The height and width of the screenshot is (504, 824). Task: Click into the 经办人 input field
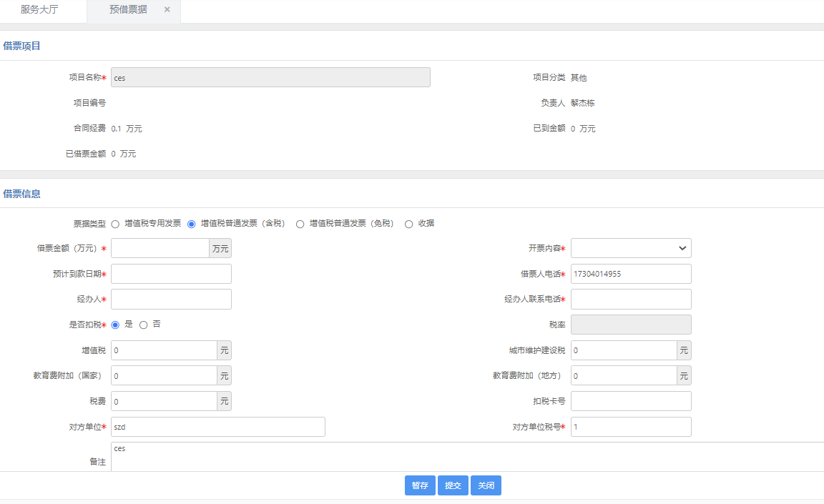171,300
